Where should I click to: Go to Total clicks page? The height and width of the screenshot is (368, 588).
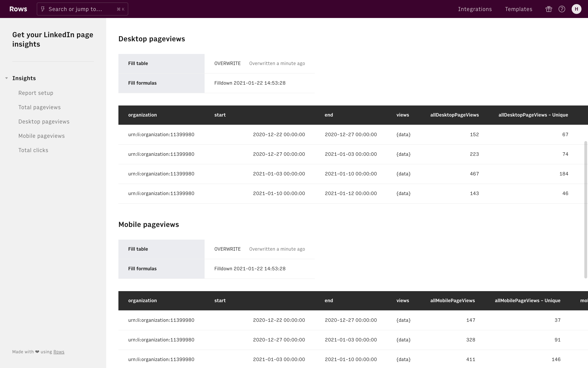point(33,150)
